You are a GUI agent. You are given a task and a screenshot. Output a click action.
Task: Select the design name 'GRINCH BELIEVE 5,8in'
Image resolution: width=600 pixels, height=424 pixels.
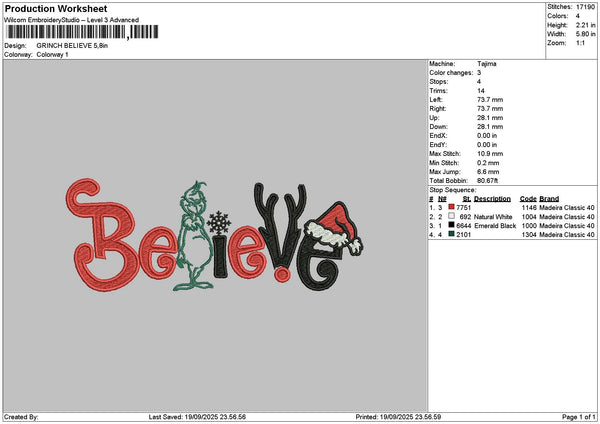click(72, 46)
